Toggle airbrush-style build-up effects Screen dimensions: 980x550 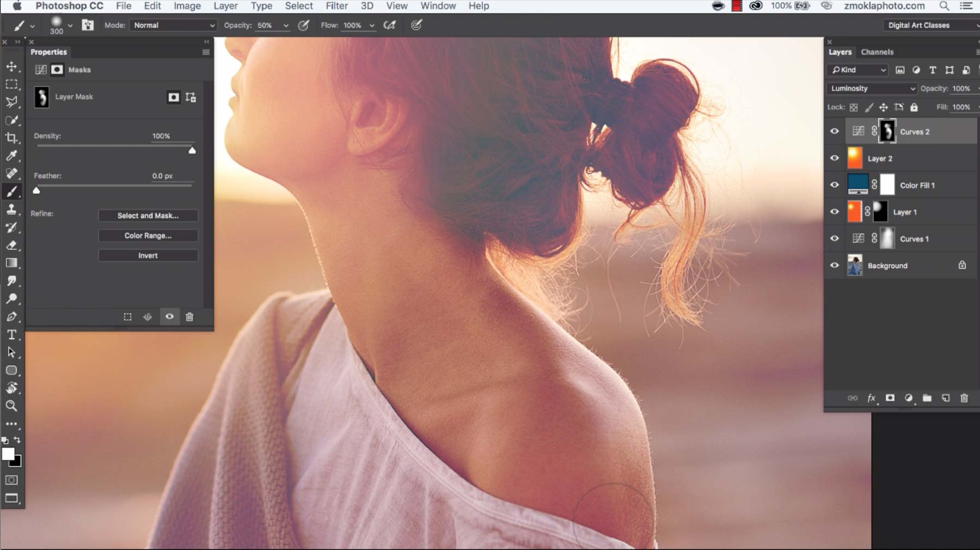tap(389, 25)
